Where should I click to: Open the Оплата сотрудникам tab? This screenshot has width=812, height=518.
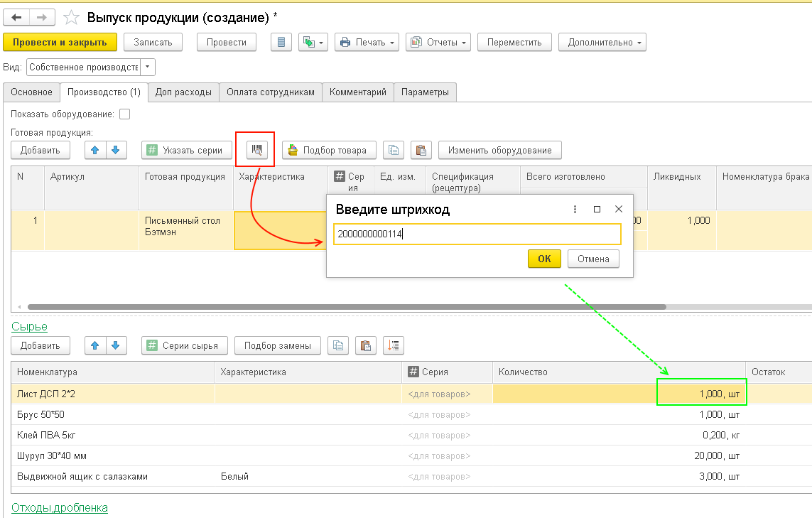click(270, 92)
